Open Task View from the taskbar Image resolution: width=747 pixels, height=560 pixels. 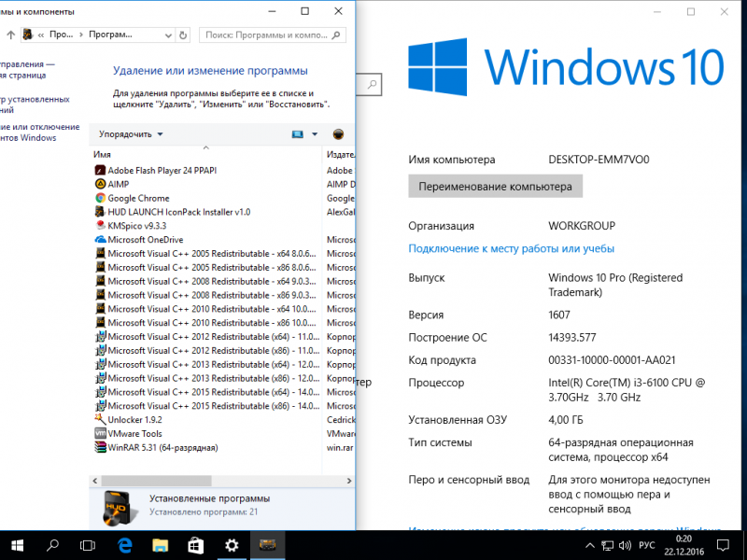[88, 545]
